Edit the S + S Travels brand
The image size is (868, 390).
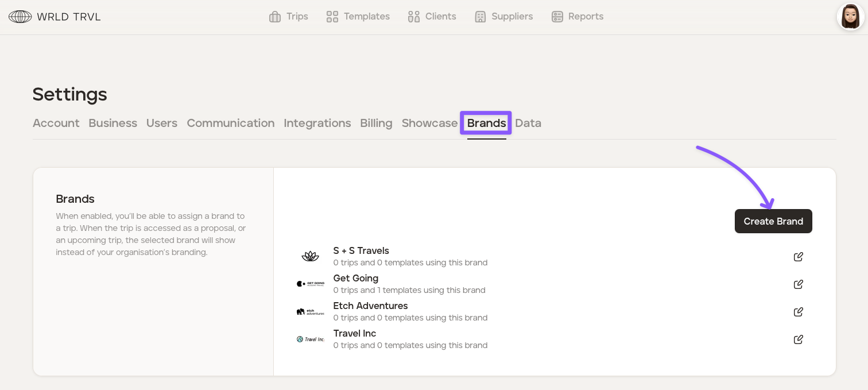click(x=798, y=257)
